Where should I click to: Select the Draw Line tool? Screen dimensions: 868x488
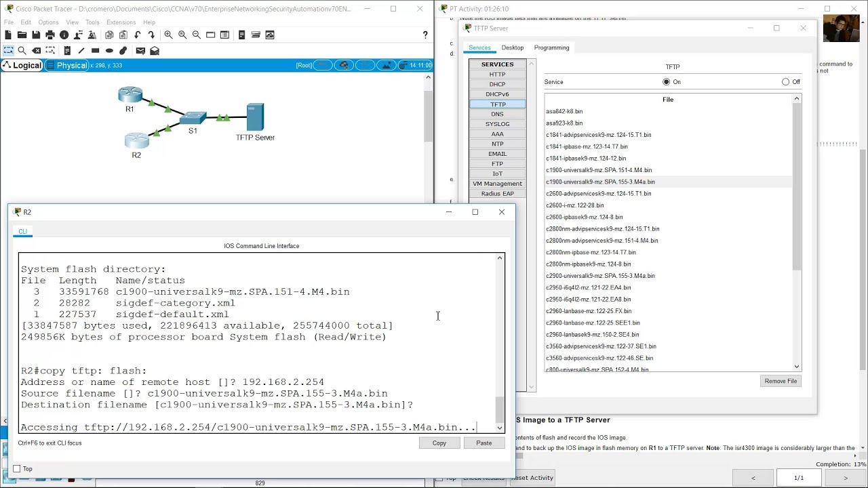(81, 51)
